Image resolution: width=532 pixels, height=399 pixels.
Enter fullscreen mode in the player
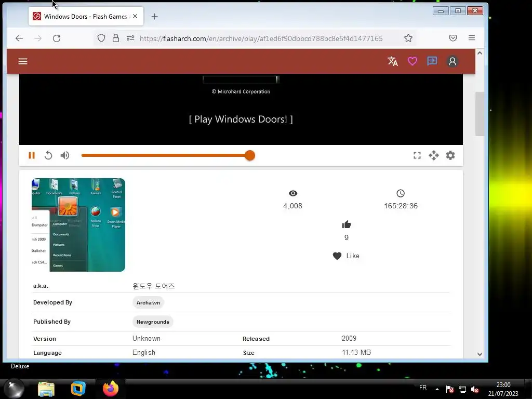[417, 155]
